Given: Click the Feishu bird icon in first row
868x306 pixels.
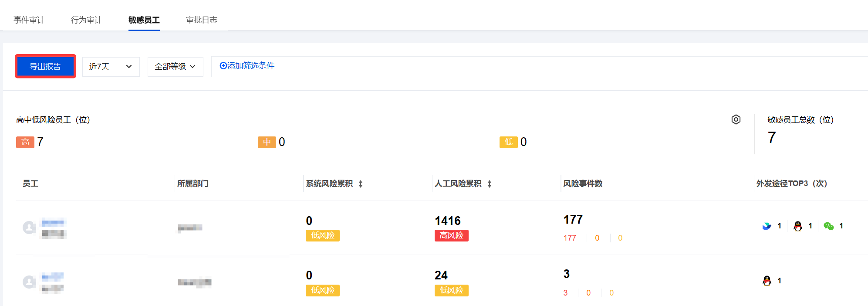Looking at the screenshot, I should click(x=767, y=226).
